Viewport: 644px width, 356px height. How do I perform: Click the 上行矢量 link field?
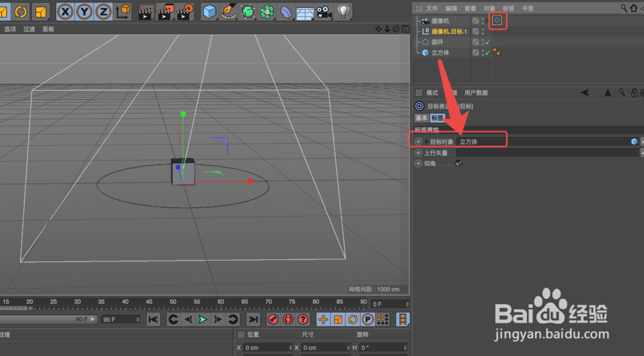(547, 153)
